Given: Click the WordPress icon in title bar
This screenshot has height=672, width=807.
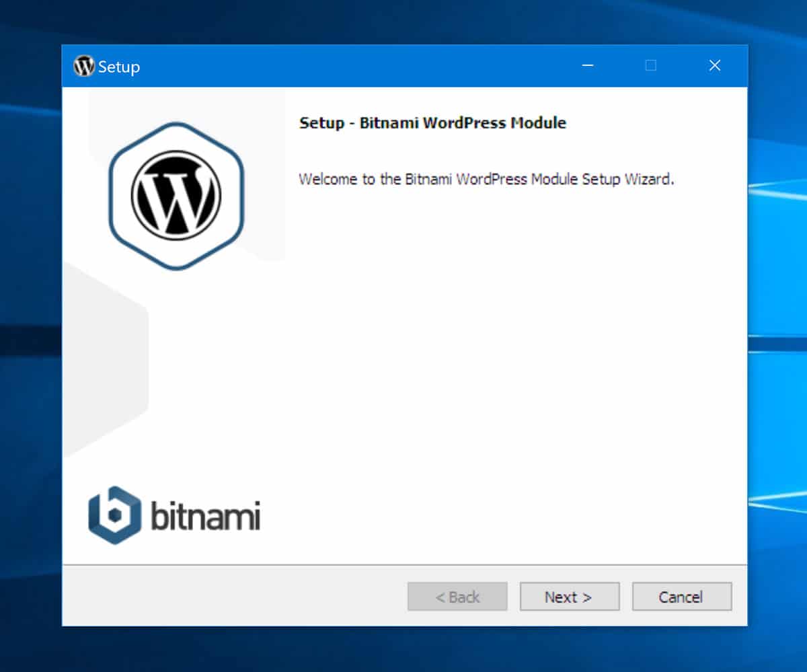Looking at the screenshot, I should coord(84,66).
